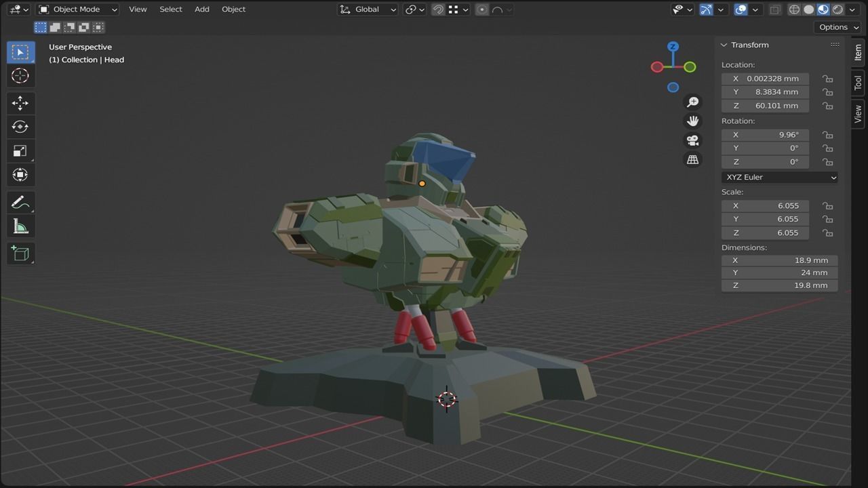Pick the Annotate tool
868x488 pixels.
20,201
